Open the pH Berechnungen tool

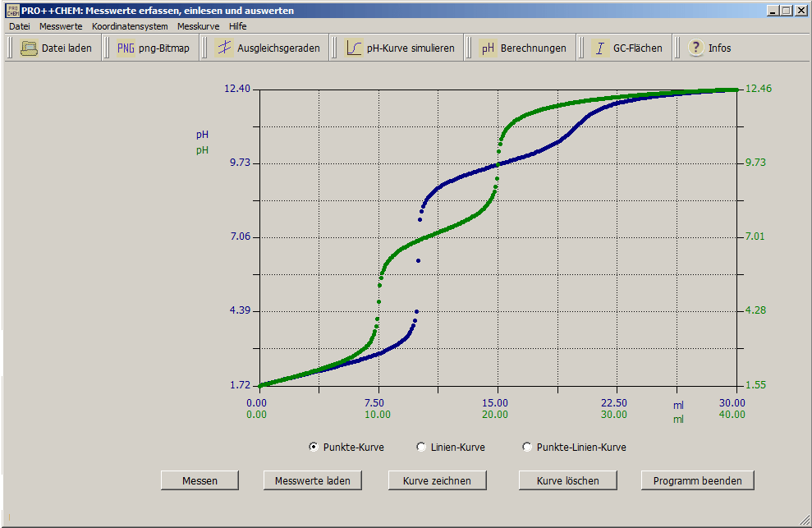click(x=521, y=48)
